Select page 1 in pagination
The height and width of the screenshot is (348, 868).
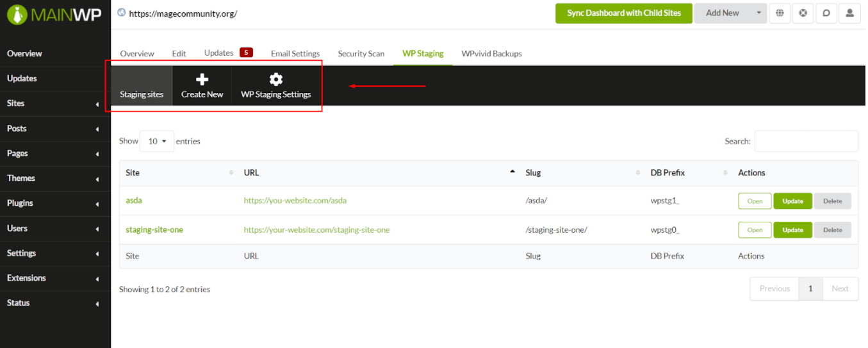[x=810, y=288]
